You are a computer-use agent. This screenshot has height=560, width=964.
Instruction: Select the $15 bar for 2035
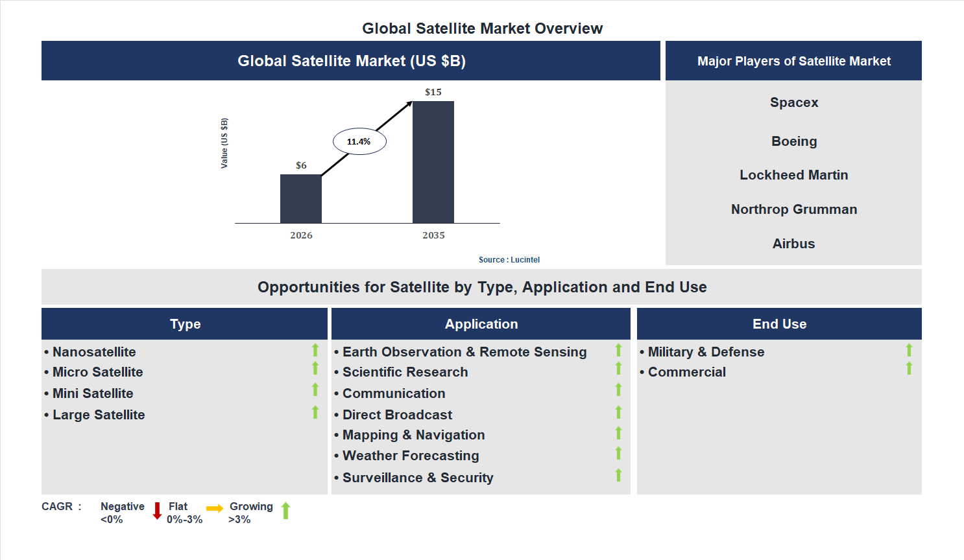(x=433, y=162)
